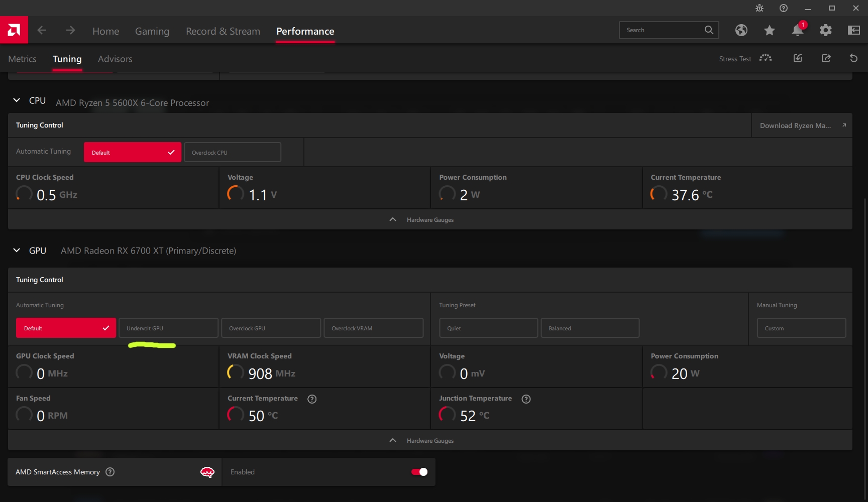Click the GPU Current Temperature 50 °C value
Screen dimensions: 868x502
click(263, 416)
